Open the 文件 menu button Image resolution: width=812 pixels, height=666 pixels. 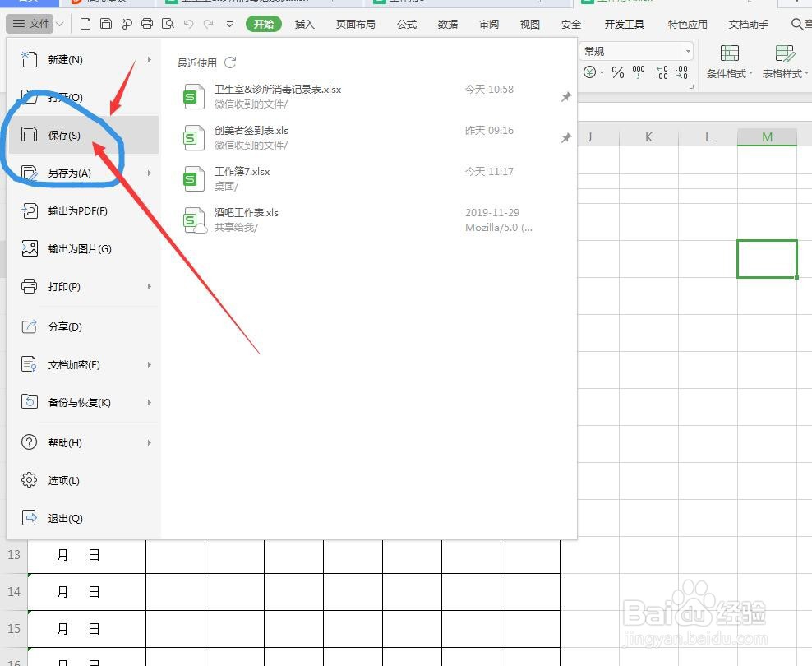[x=30, y=24]
